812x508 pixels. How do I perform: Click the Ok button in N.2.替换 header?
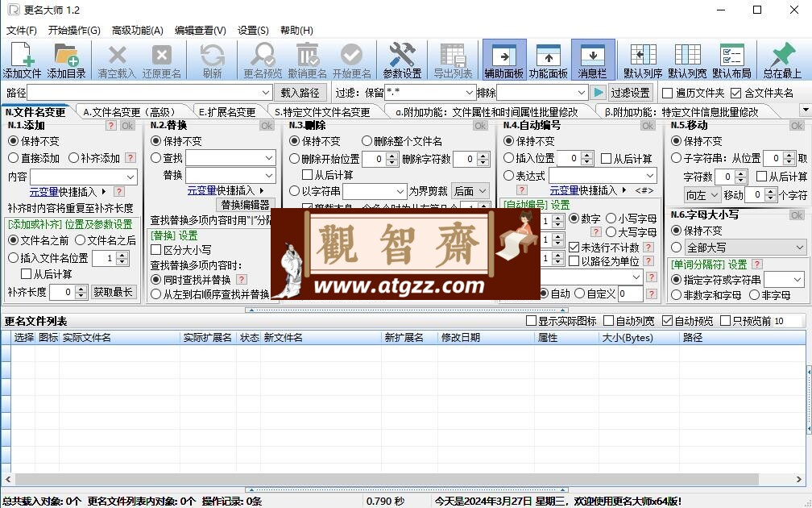(x=267, y=126)
